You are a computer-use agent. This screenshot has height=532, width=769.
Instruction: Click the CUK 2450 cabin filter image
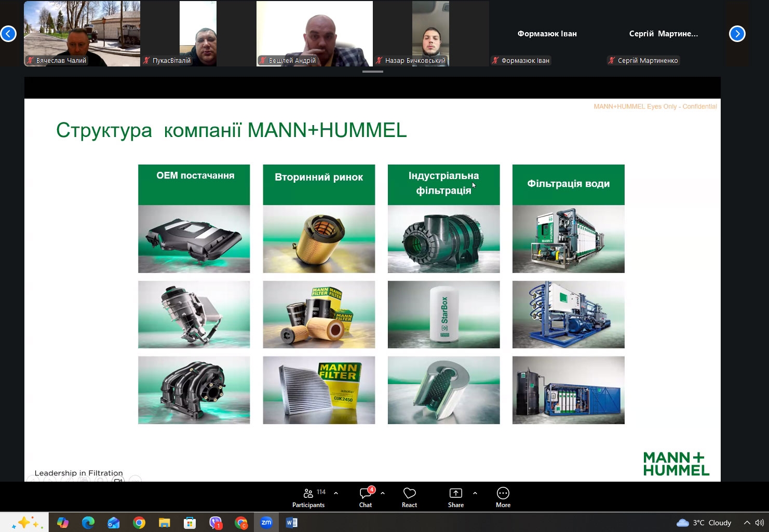pos(319,390)
